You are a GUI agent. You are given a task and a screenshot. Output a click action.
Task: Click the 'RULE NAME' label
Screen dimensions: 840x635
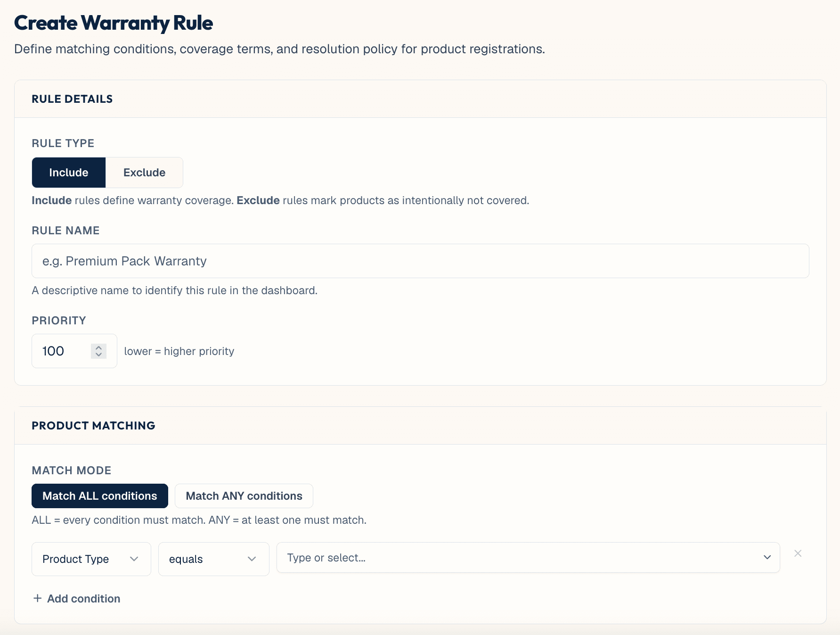click(65, 231)
